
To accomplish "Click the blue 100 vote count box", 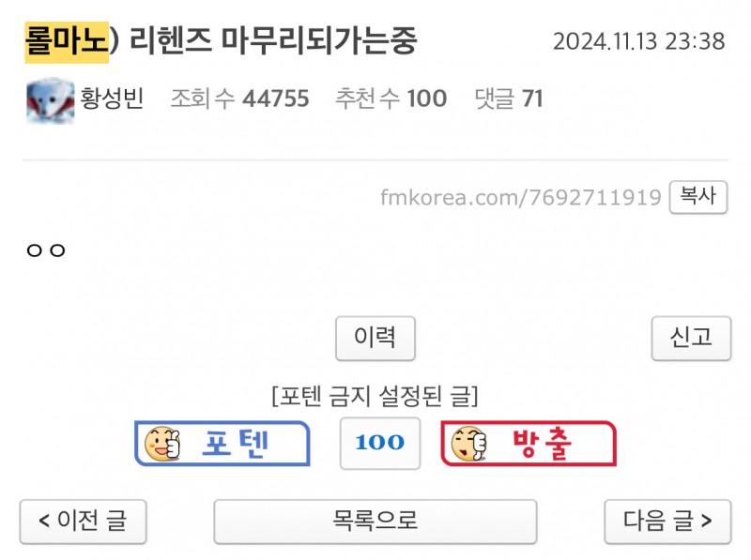I will (380, 443).
